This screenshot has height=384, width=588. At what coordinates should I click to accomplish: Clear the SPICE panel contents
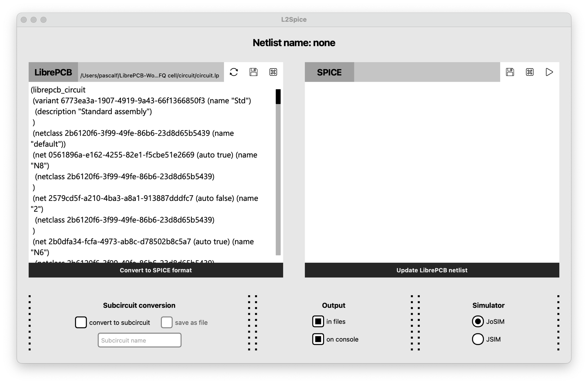[529, 72]
